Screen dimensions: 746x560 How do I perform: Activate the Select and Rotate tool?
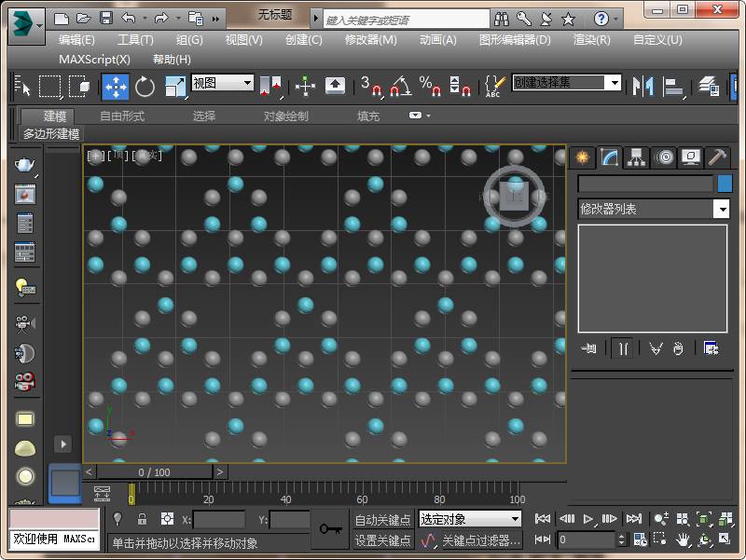tap(145, 87)
